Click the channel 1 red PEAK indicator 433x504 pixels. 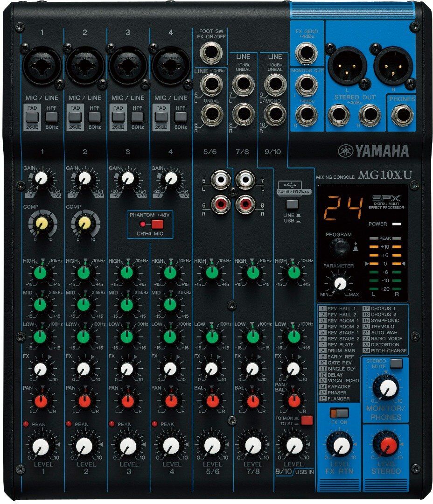26,424
